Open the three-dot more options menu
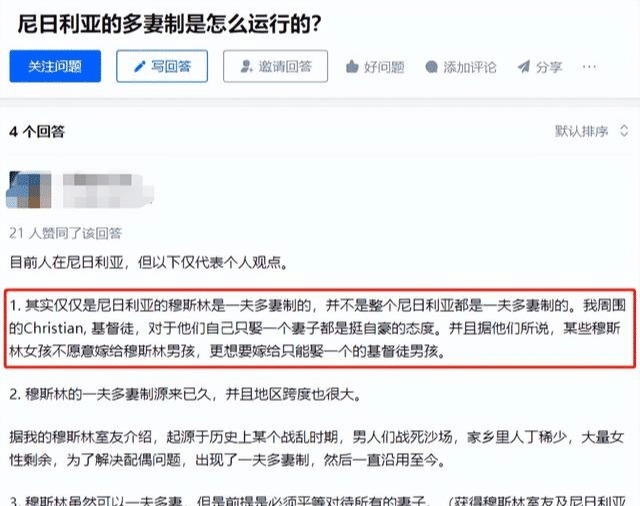640x506 pixels. pyautogui.click(x=589, y=67)
